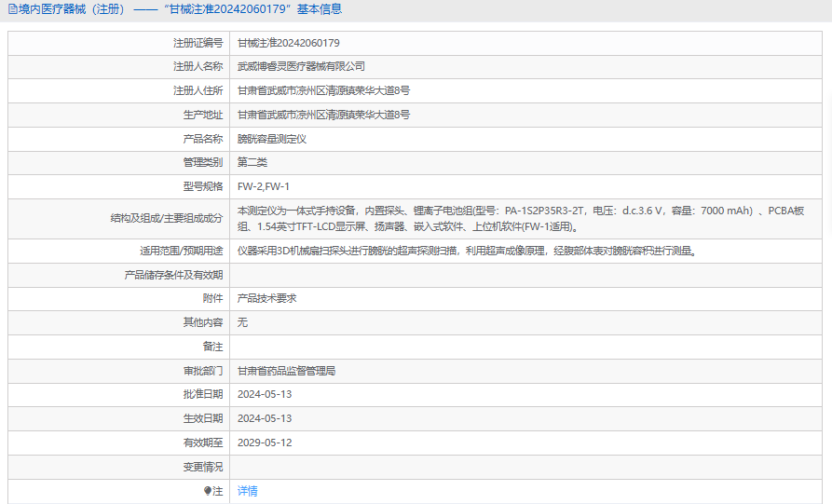Open the 详情 link

(x=247, y=491)
